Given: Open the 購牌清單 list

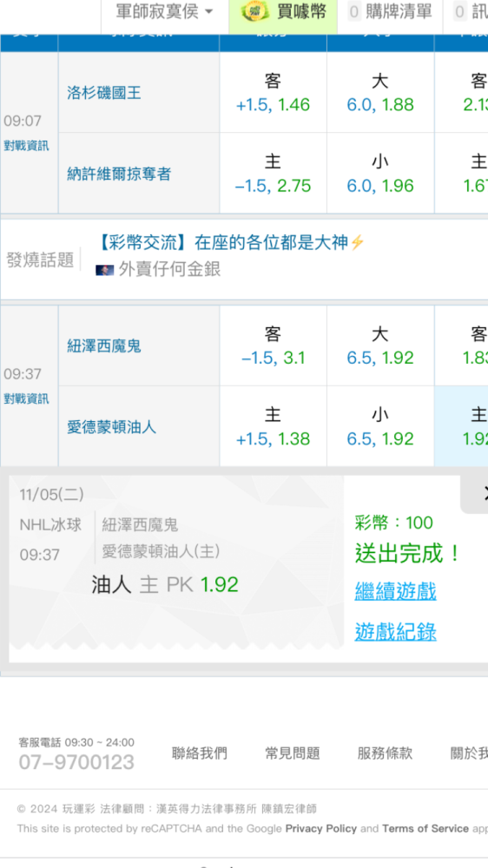Looking at the screenshot, I should (391, 11).
